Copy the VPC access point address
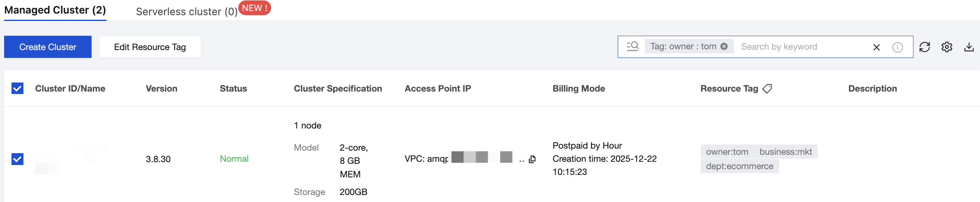 pos(532,159)
